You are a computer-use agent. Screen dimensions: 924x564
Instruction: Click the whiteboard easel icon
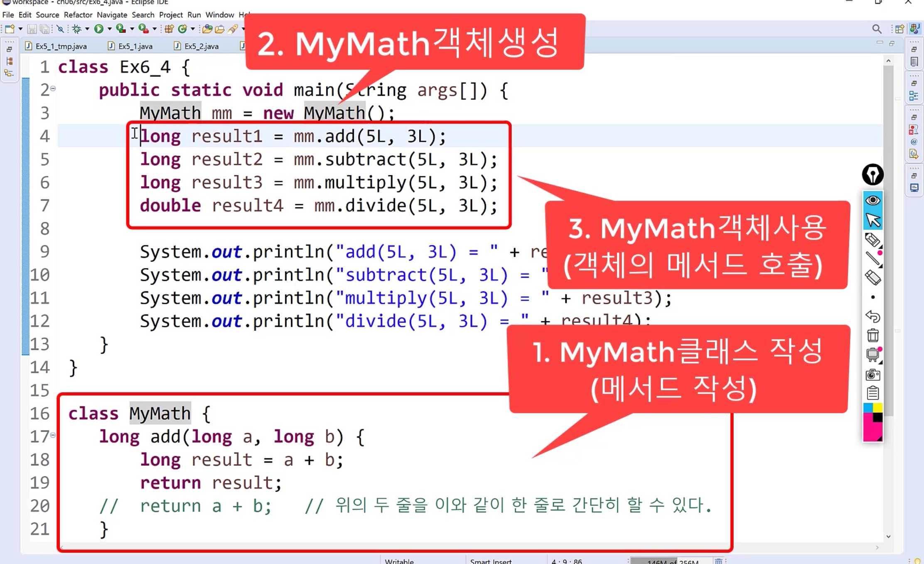coord(872,355)
